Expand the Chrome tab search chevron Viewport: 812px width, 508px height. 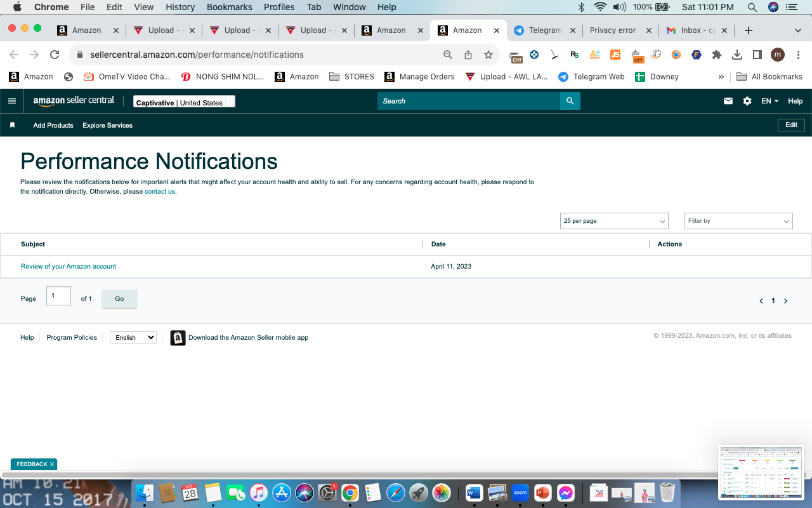[798, 30]
